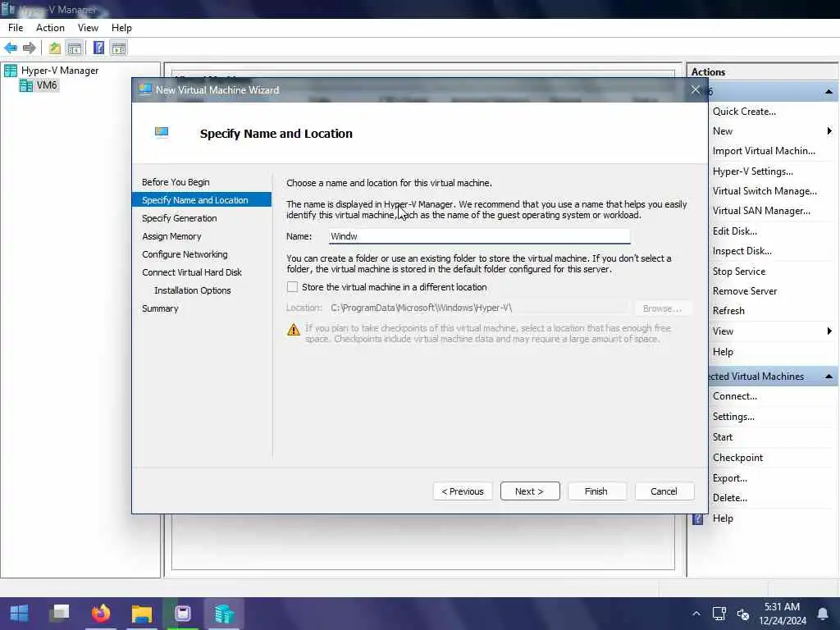840x630 pixels.
Task: Click the Help icon under Selected Virtual Machines
Action: pos(697,518)
